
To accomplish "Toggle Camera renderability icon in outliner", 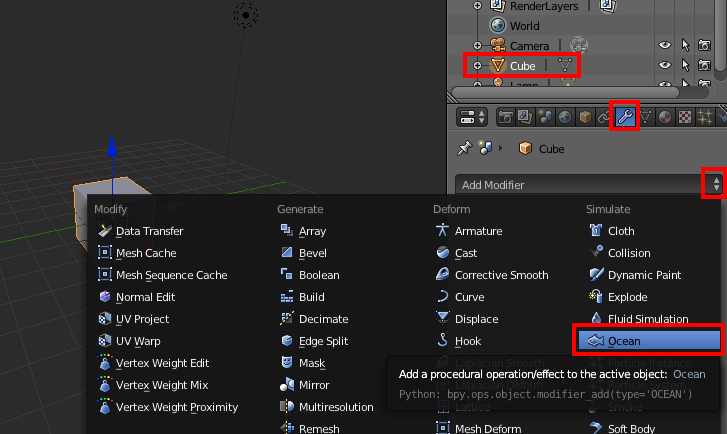I will [x=704, y=45].
